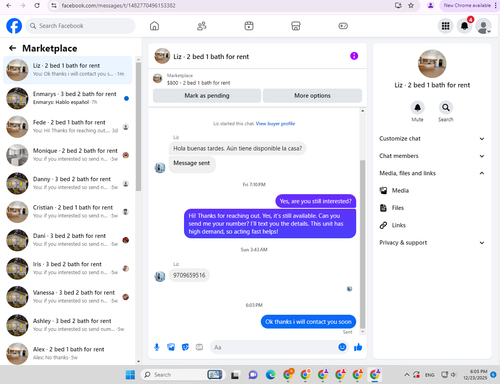Screen dimensions: 500x384
Task: Open the Facebook menu grid icon
Action: 445,26
